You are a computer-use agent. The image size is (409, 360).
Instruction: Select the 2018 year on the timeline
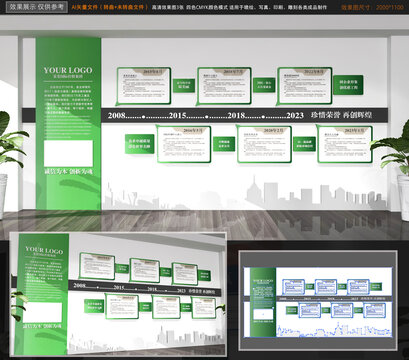pos(236,116)
